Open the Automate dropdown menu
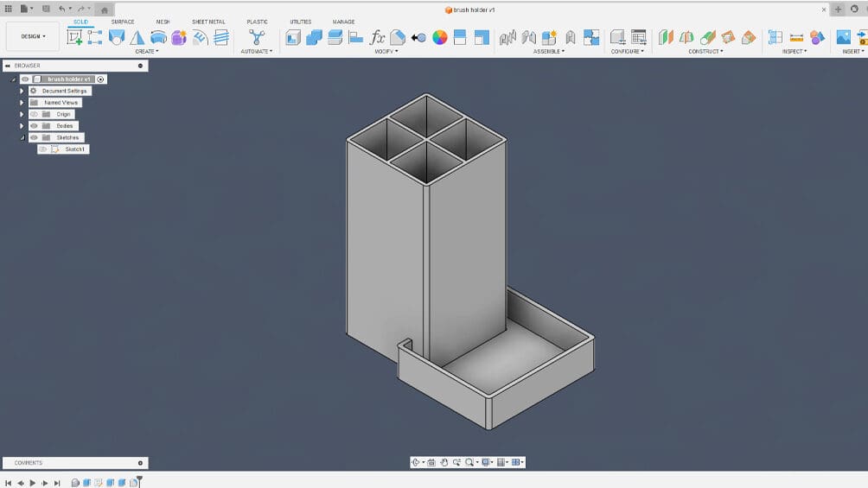This screenshot has height=488, width=868. [x=256, y=52]
